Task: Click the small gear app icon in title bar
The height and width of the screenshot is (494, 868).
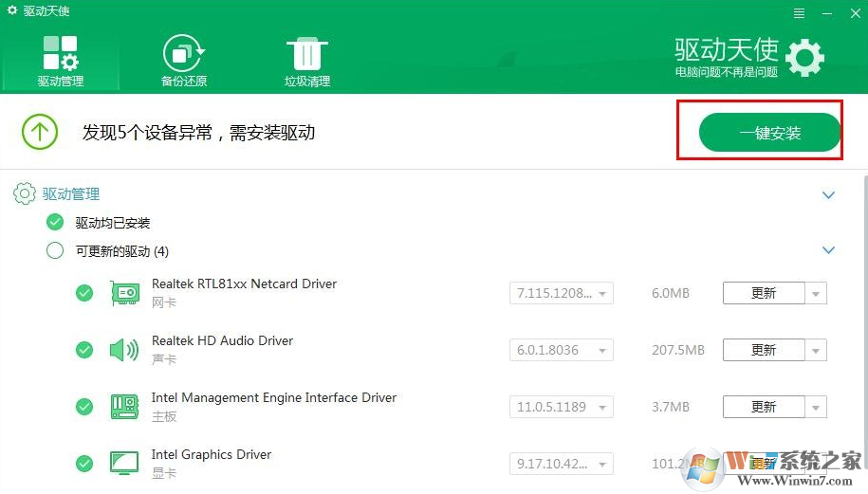Action: [12, 10]
